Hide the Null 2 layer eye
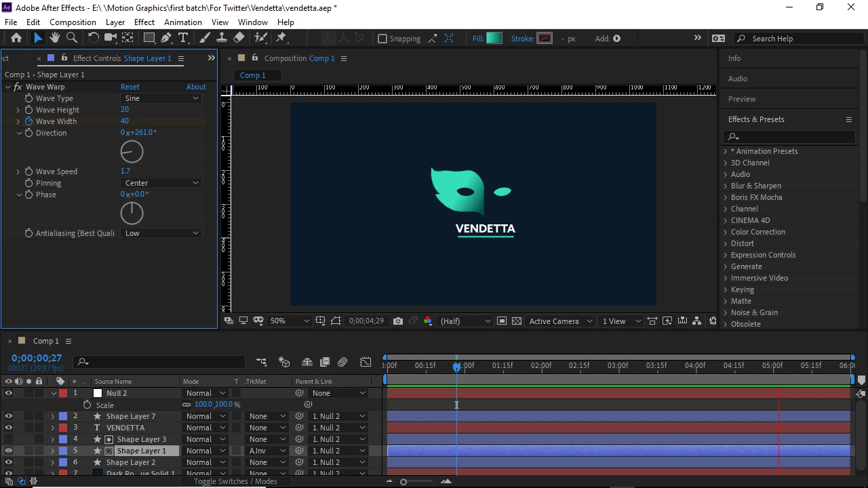 pos(9,393)
